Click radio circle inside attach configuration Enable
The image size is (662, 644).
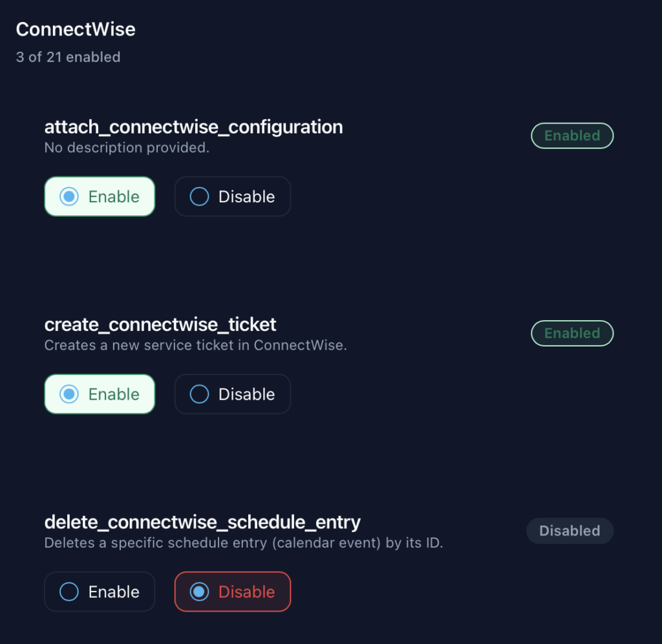pos(69,197)
